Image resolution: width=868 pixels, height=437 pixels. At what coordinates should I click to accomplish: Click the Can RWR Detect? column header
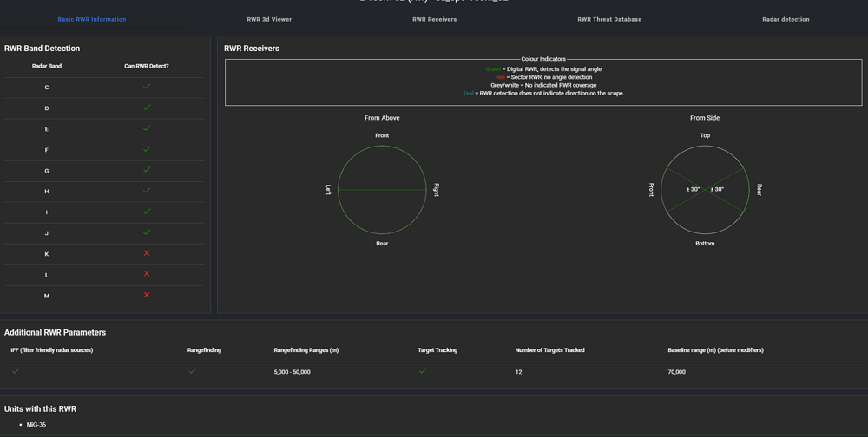147,66
